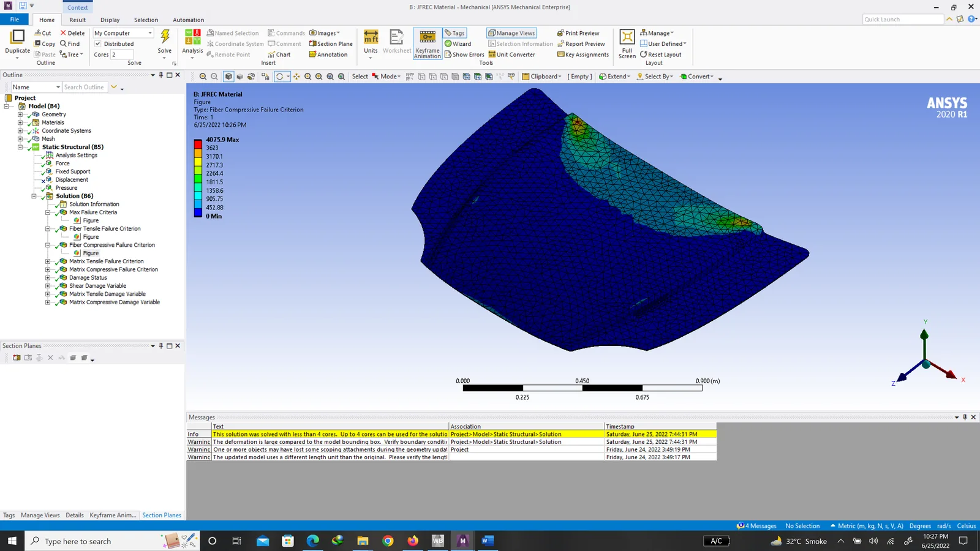This screenshot has width=980, height=551.
Task: Switch to the Selection ribbon tab
Action: click(146, 20)
